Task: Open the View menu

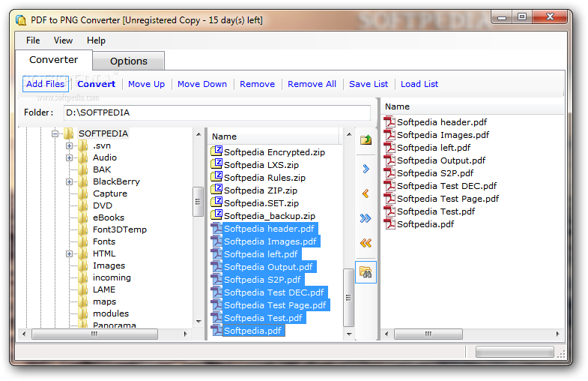Action: (x=63, y=40)
